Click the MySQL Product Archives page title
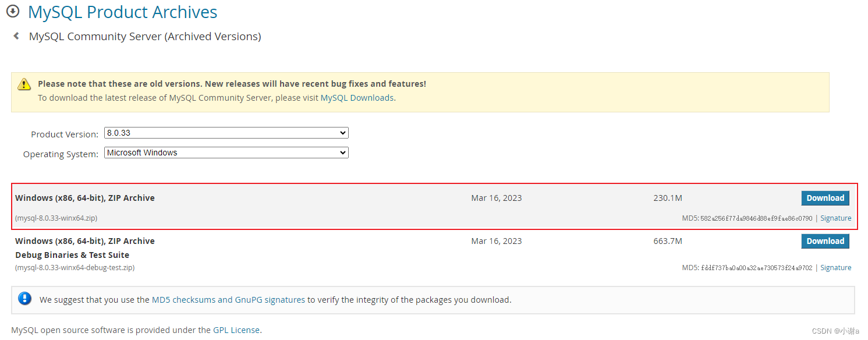This screenshot has width=868, height=340. tap(122, 12)
